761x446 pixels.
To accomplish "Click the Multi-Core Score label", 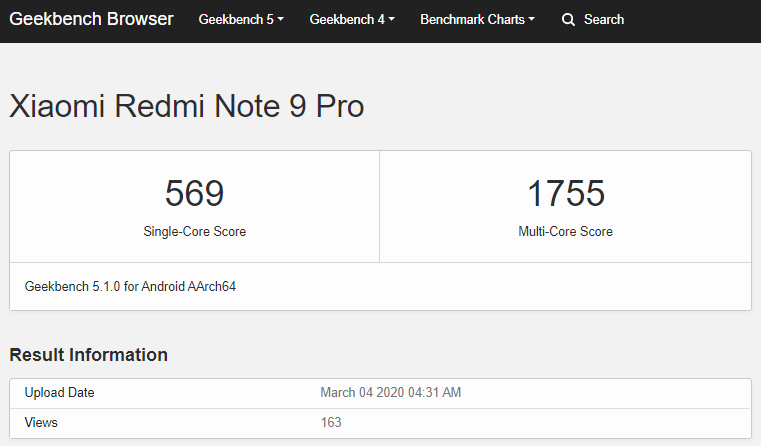I will click(565, 232).
